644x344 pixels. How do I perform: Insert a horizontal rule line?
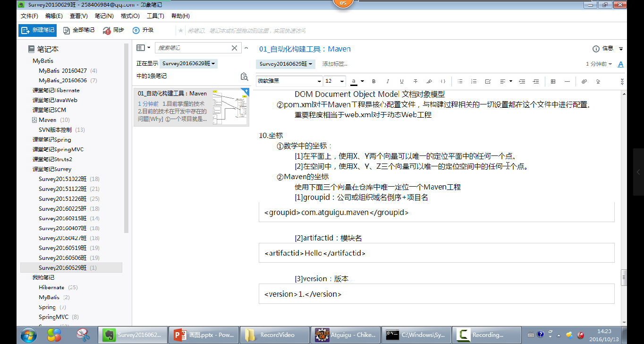(567, 81)
